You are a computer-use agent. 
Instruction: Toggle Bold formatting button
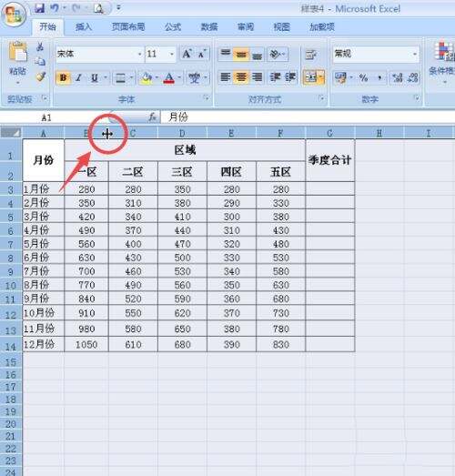point(63,78)
